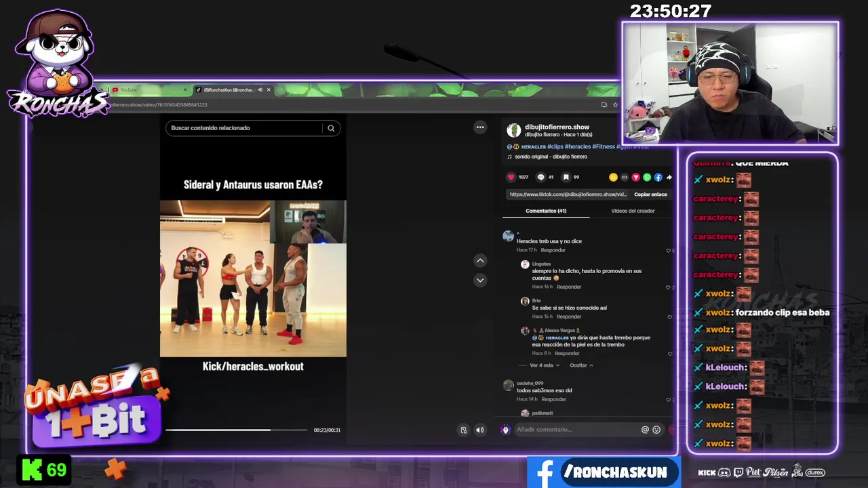Viewport: 868px width, 488px height.
Task: Like the 'Heracles tmb usa y no dice' comment
Action: [x=669, y=251]
